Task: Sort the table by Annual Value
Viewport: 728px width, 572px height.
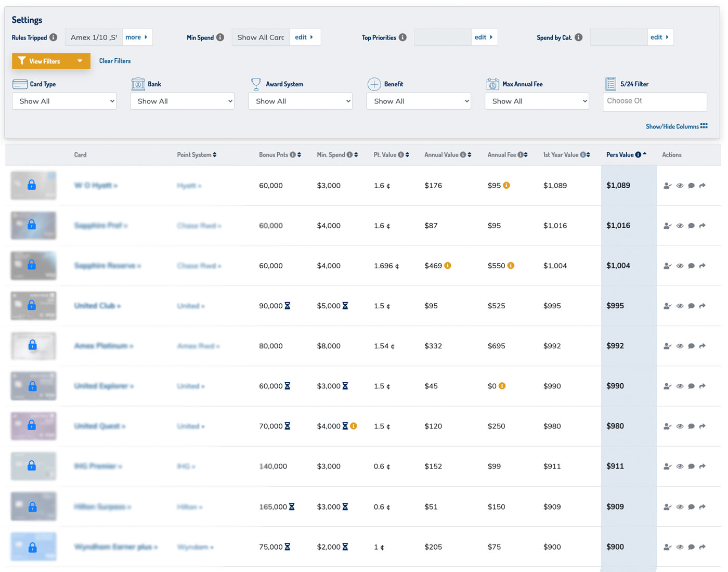Action: tap(469, 154)
